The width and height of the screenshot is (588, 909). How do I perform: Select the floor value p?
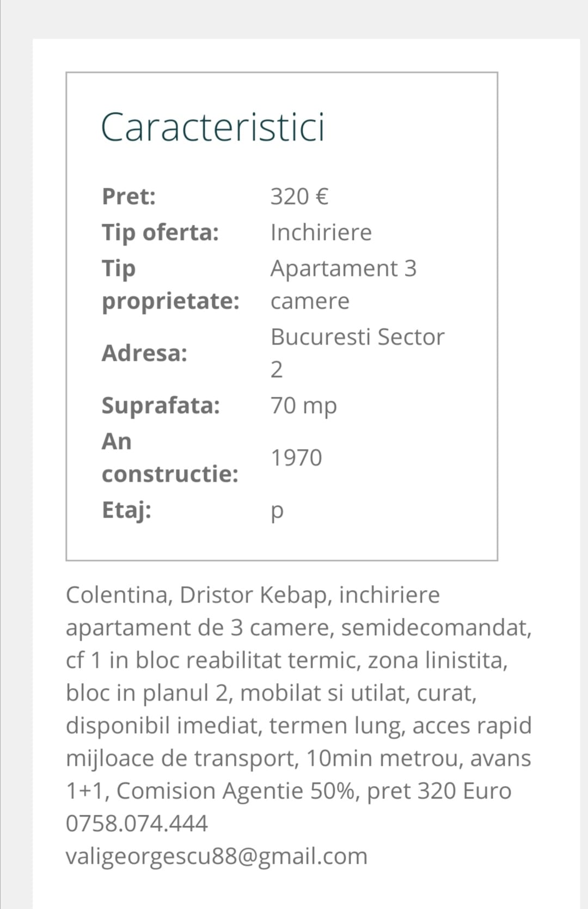(277, 512)
